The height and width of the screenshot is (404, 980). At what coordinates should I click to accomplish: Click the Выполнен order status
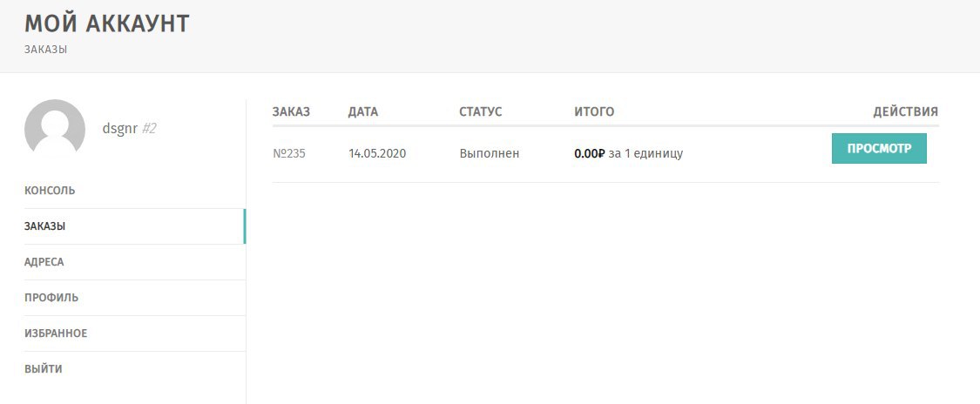coord(490,154)
